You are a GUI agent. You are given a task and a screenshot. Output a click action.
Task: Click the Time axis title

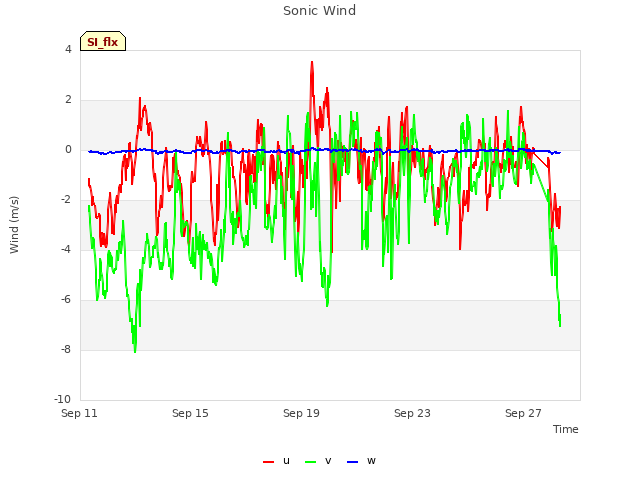tap(566, 429)
